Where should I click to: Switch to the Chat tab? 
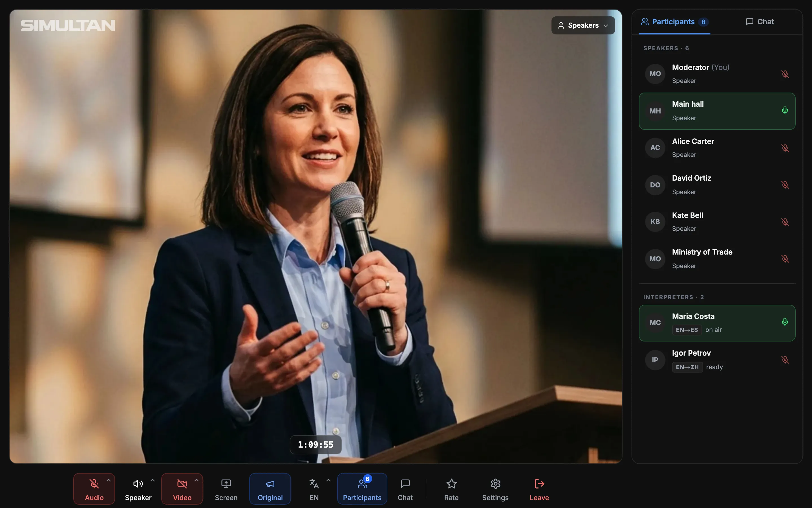pyautogui.click(x=760, y=22)
